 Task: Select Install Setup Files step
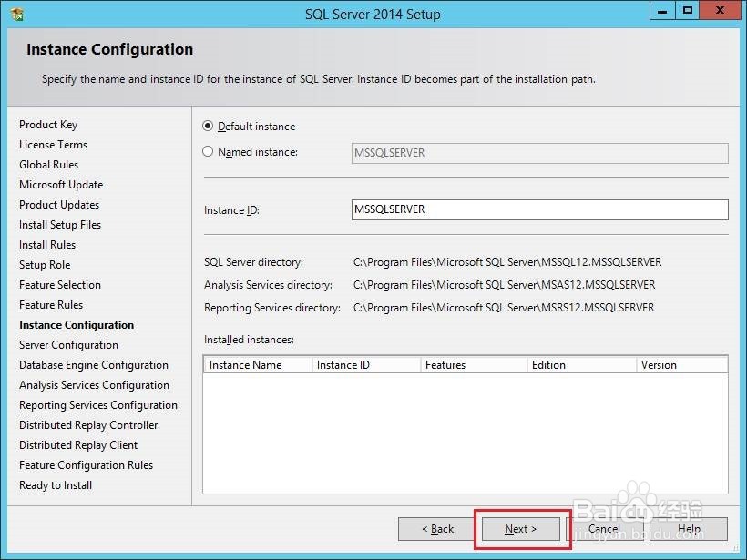(60, 225)
